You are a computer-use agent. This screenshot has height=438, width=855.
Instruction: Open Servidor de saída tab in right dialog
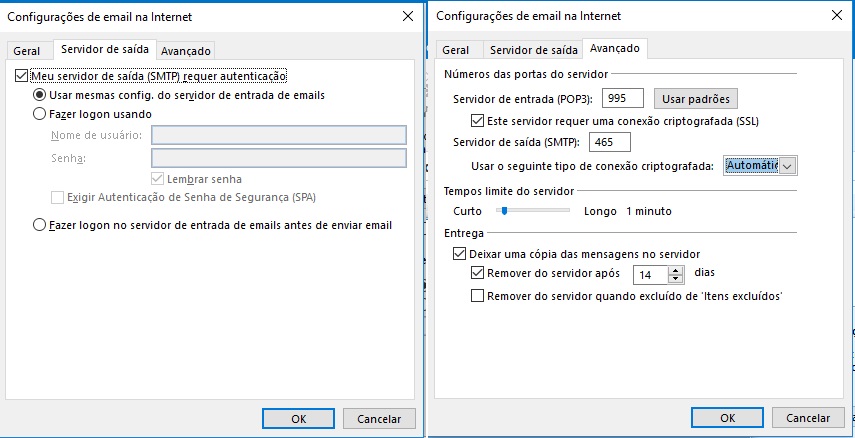(533, 50)
